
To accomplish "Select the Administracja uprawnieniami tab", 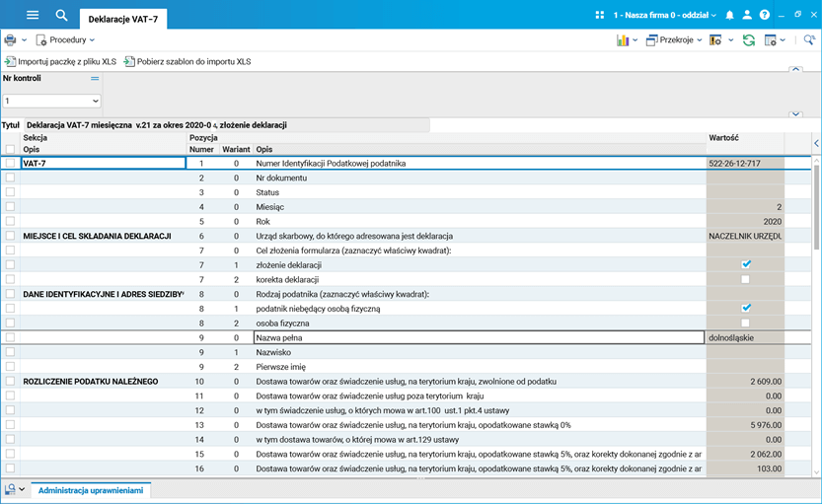I will [x=91, y=490].
